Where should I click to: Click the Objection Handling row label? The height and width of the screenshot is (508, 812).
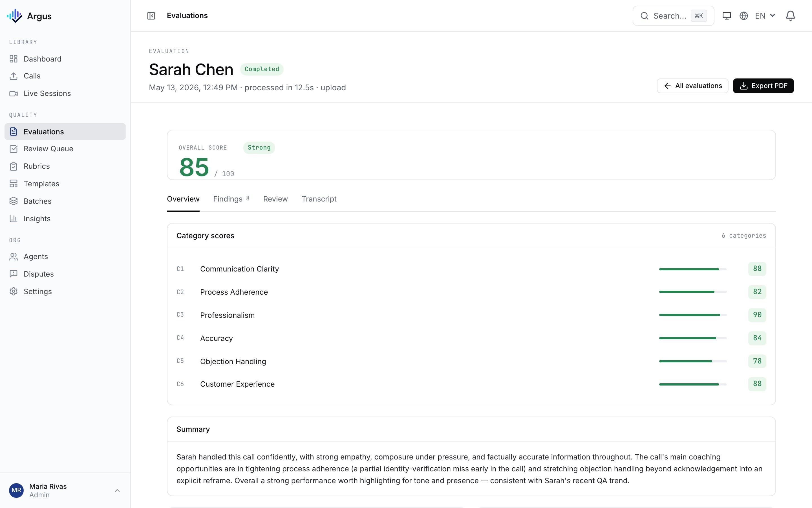click(233, 362)
